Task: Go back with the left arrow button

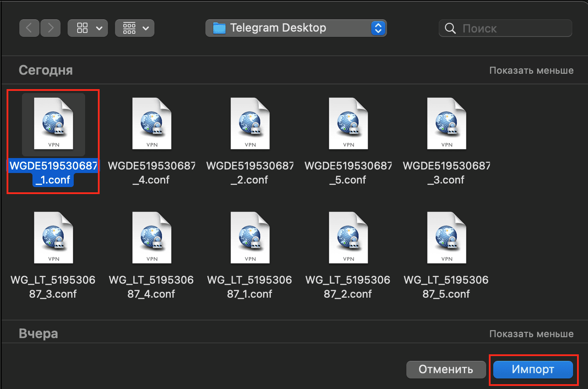Action: [x=29, y=29]
